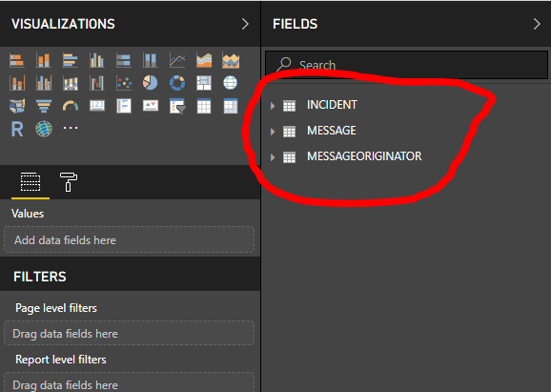Screen dimensions: 551x392
Task: Switch to the Fields well tab
Action: 31,182
